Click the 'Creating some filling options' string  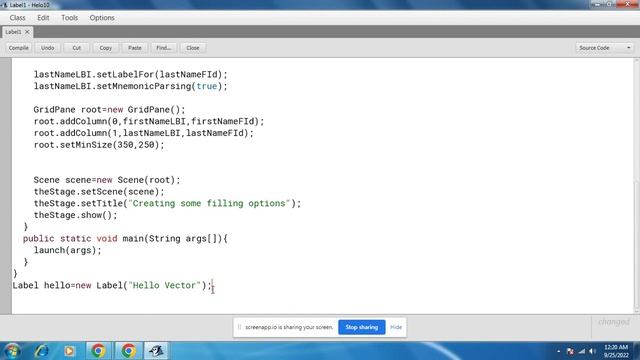pos(209,203)
